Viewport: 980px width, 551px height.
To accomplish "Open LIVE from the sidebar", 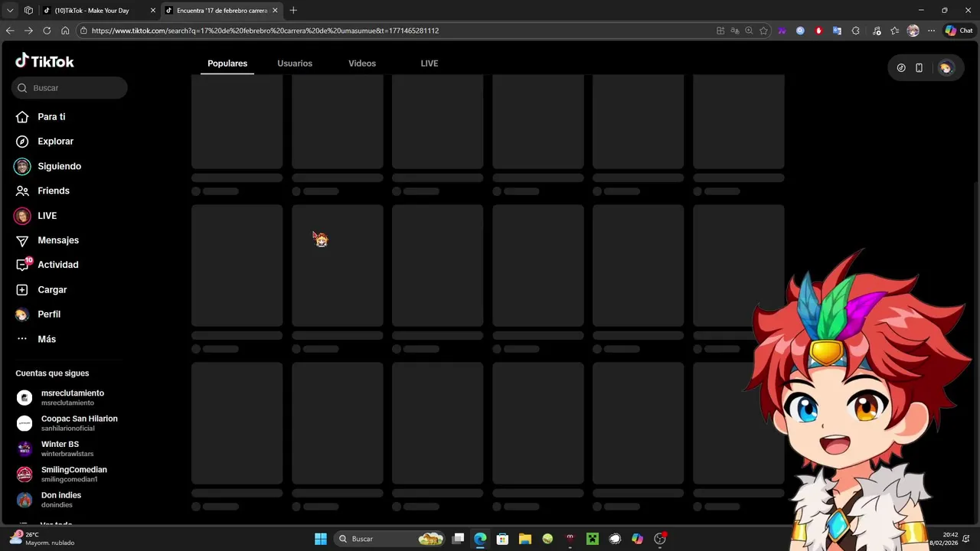I will [x=35, y=216].
